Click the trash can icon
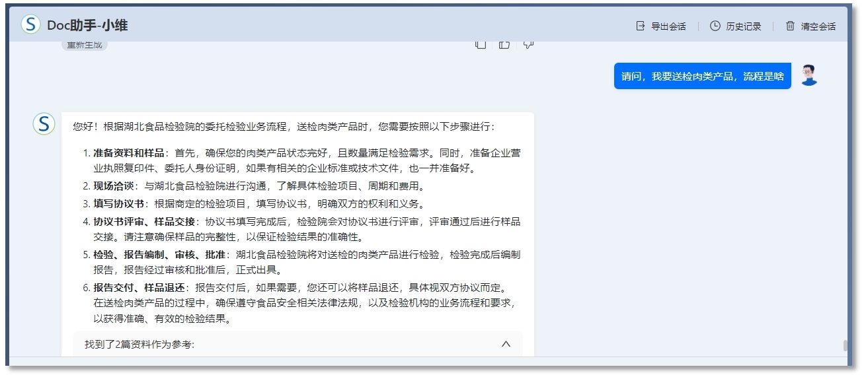Image resolution: width=868 pixels, height=377 pixels. point(790,26)
